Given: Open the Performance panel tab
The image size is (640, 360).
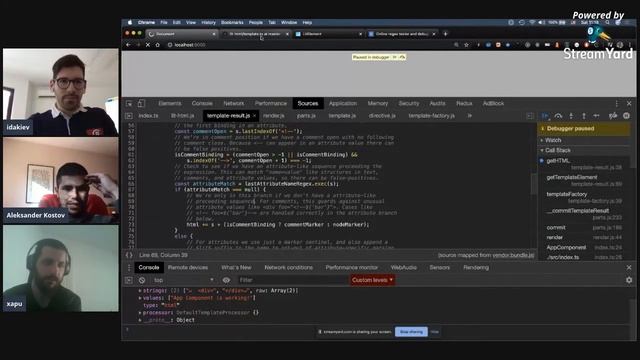Looking at the screenshot, I should coord(271,104).
